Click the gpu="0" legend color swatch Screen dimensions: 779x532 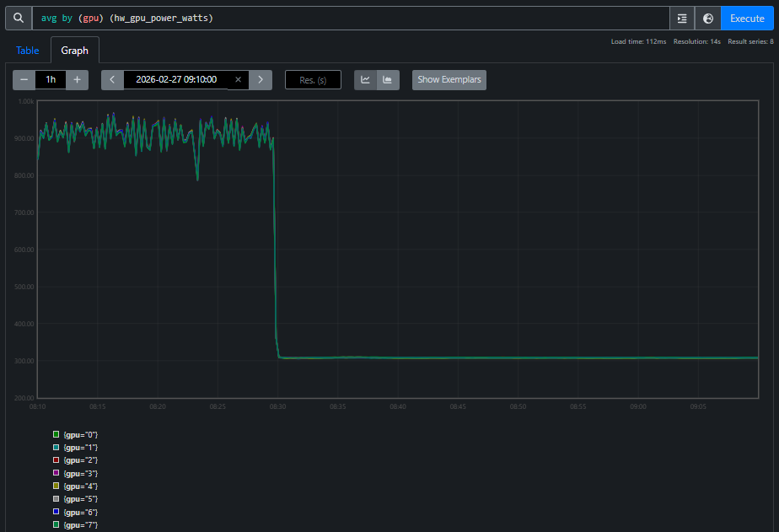[56, 433]
